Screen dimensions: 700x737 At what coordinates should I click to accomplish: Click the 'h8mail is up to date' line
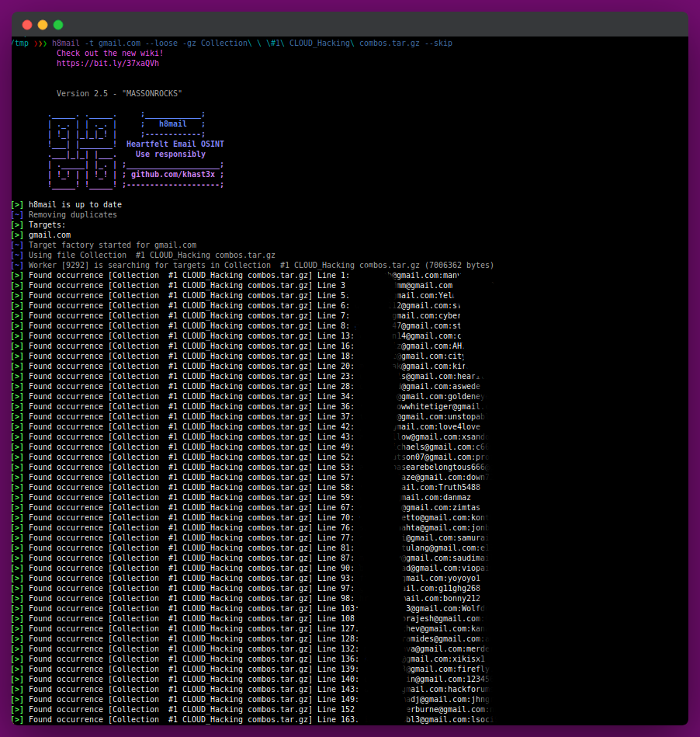[67, 204]
